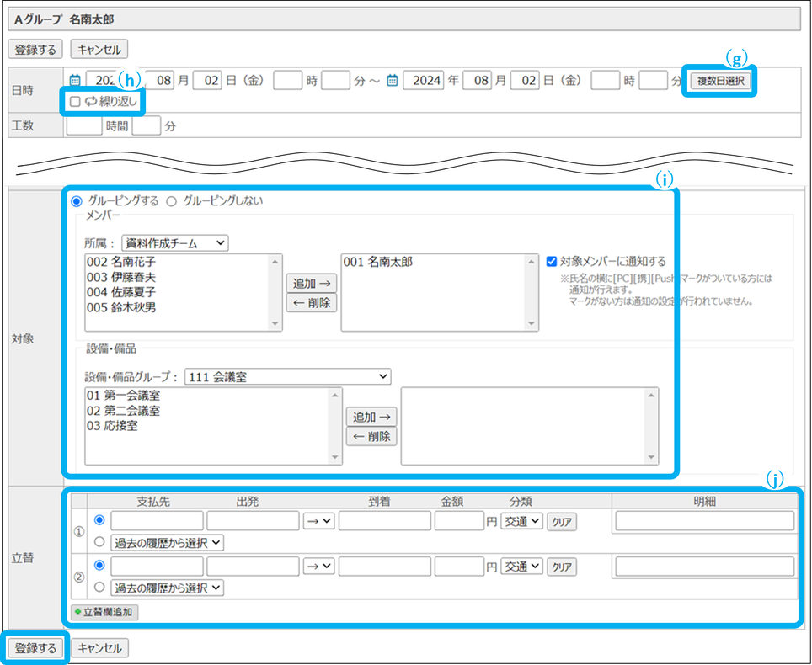Click the top キャンセル button

pyautogui.click(x=99, y=50)
